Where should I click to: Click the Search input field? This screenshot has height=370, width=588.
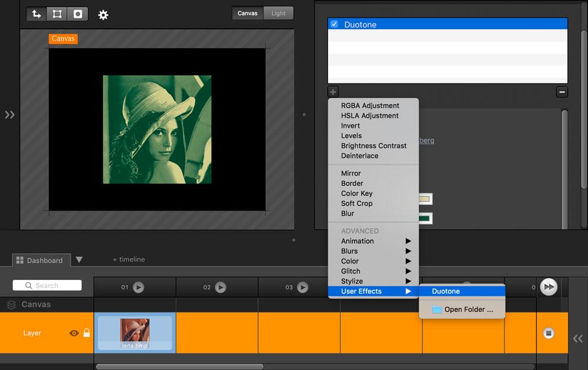47,285
